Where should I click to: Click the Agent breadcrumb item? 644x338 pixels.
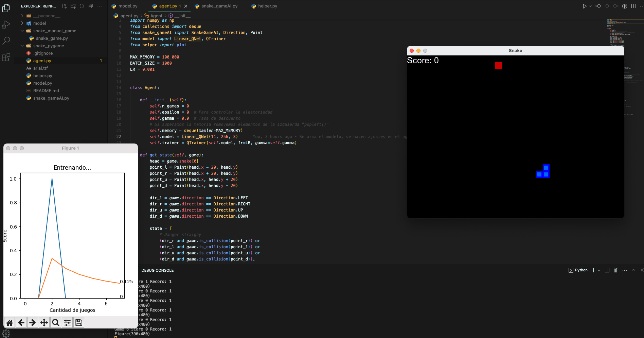[x=156, y=16]
